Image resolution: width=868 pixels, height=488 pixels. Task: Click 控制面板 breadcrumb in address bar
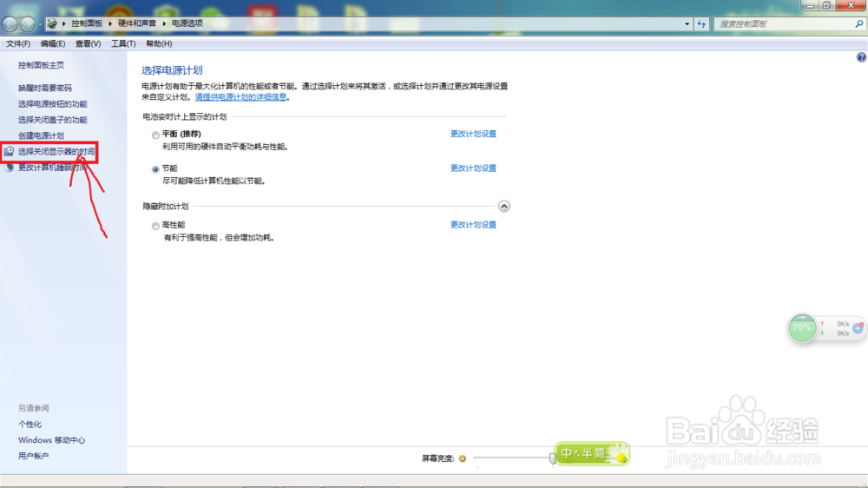(x=87, y=23)
